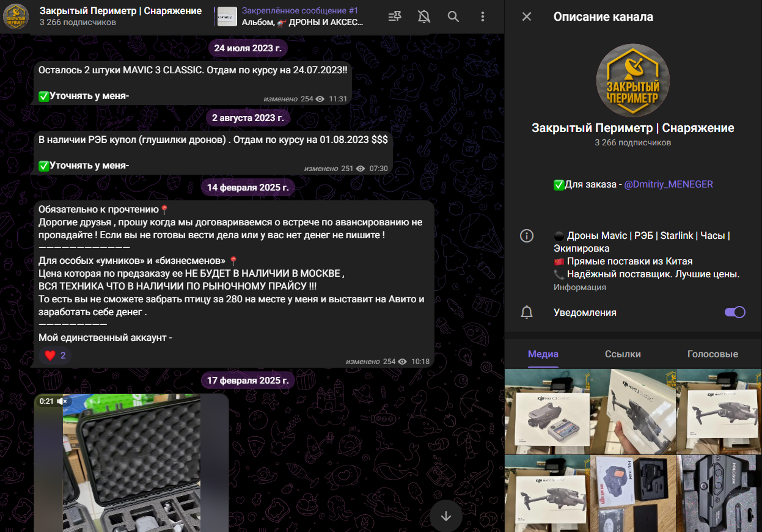Toggle the Уведомления notifications switch
The image size is (762, 532).
point(735,312)
